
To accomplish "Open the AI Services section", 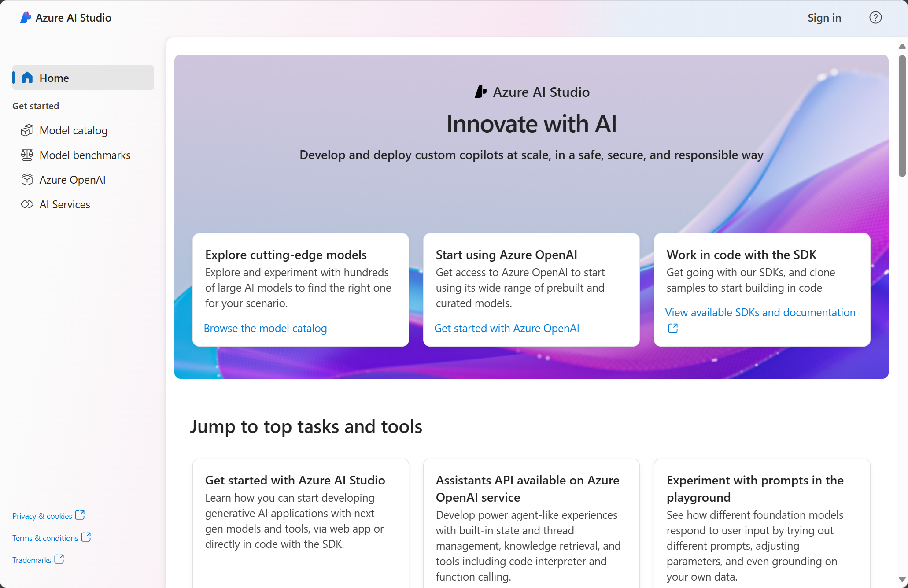I will click(x=65, y=205).
